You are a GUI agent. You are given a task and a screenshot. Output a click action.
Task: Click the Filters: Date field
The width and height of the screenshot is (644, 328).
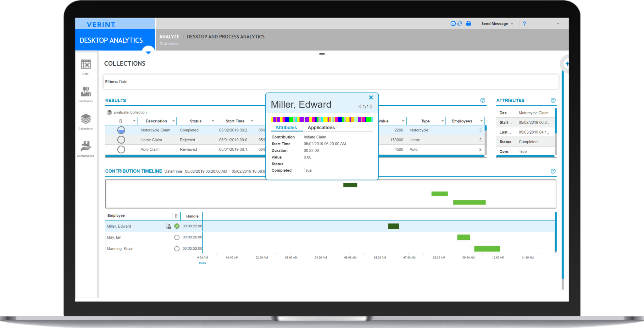click(331, 82)
